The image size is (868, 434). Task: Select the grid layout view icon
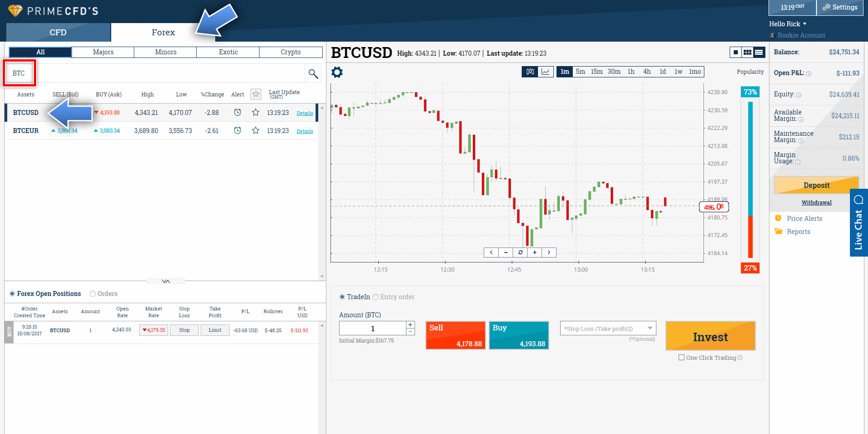(x=747, y=52)
